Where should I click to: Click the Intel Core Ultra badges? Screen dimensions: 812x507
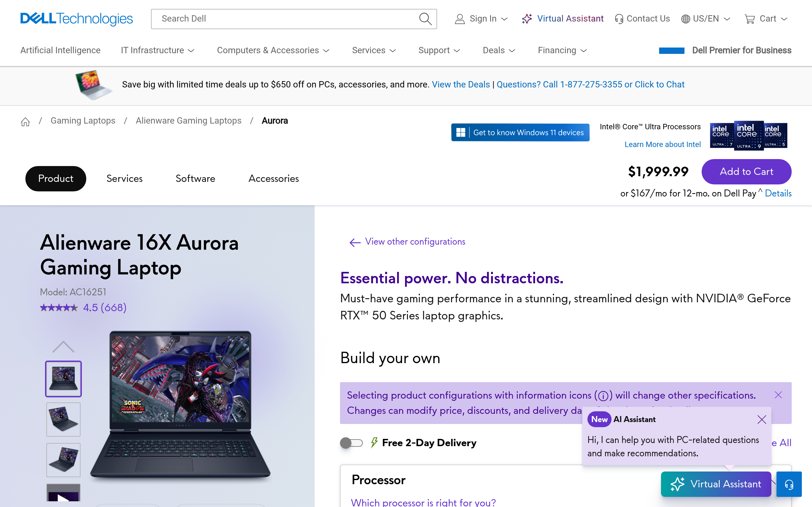(x=748, y=136)
